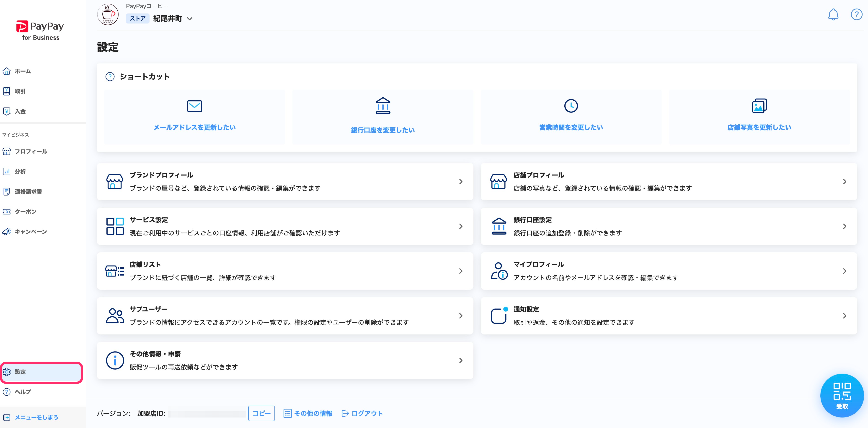Go to ホーム in the sidebar

point(23,71)
